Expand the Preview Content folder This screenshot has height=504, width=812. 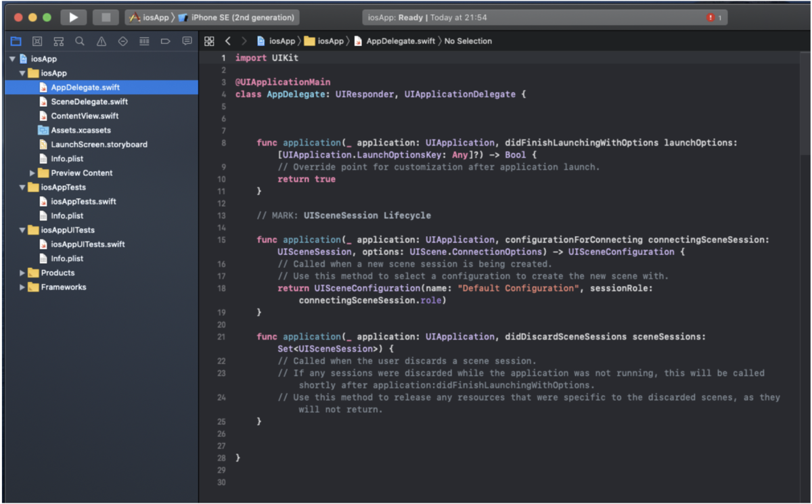click(x=32, y=173)
